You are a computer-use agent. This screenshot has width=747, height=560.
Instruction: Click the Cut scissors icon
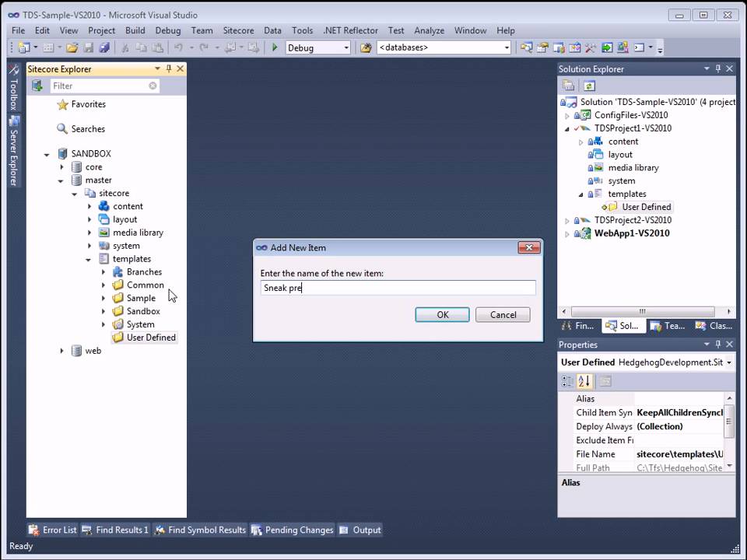125,47
